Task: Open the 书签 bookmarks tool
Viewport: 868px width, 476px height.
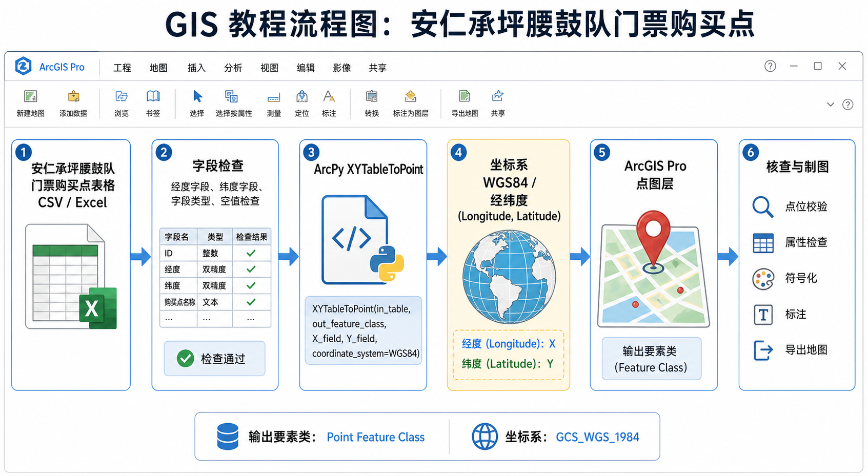Action: coord(153,96)
